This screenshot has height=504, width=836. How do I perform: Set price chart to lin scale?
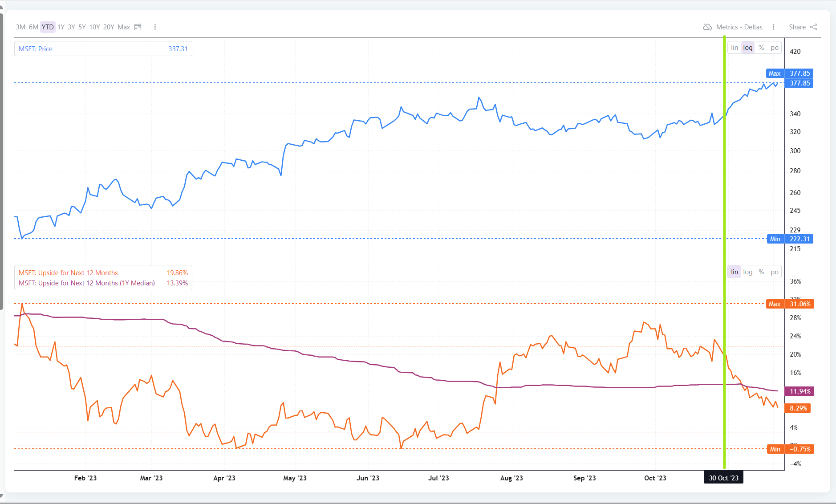coord(735,48)
